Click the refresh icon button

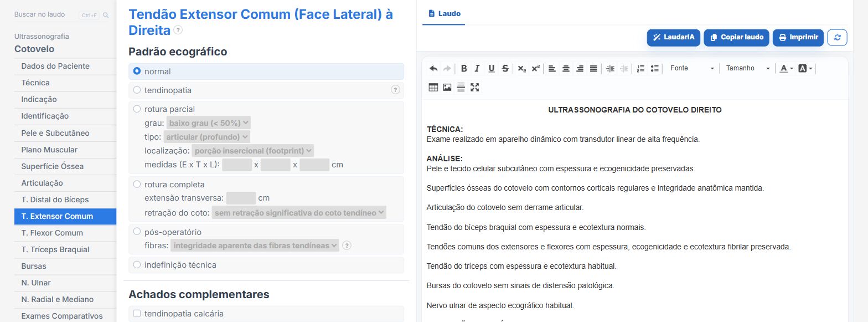[837, 38]
